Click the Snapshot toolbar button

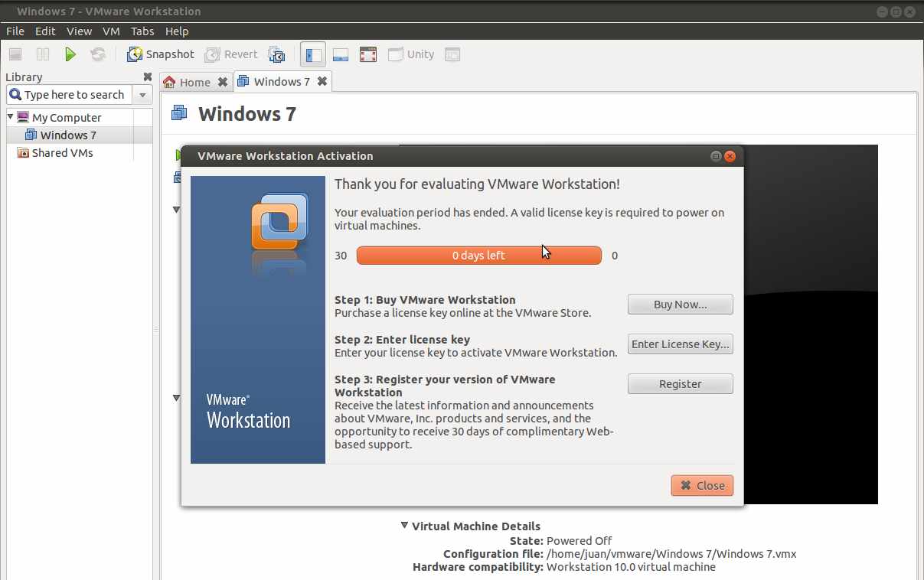point(161,54)
